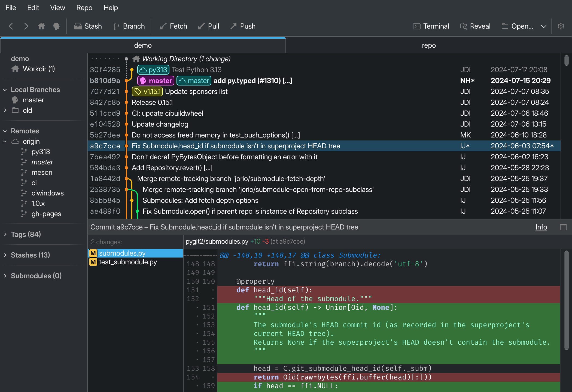Image resolution: width=572 pixels, height=392 pixels.
Task: Select commit 85bb84b Add fetch depth options
Action: pyautogui.click(x=324, y=200)
